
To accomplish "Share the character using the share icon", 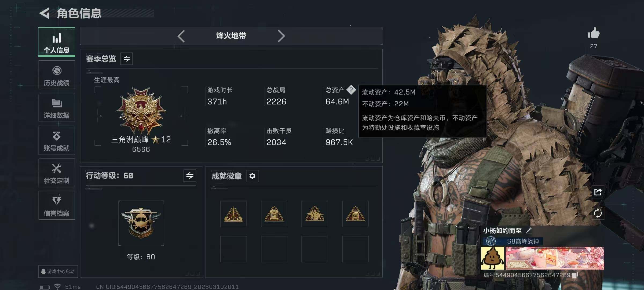I will pyautogui.click(x=598, y=192).
